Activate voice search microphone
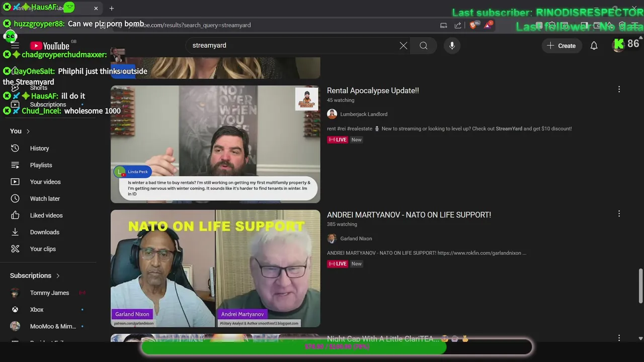 coord(452,45)
